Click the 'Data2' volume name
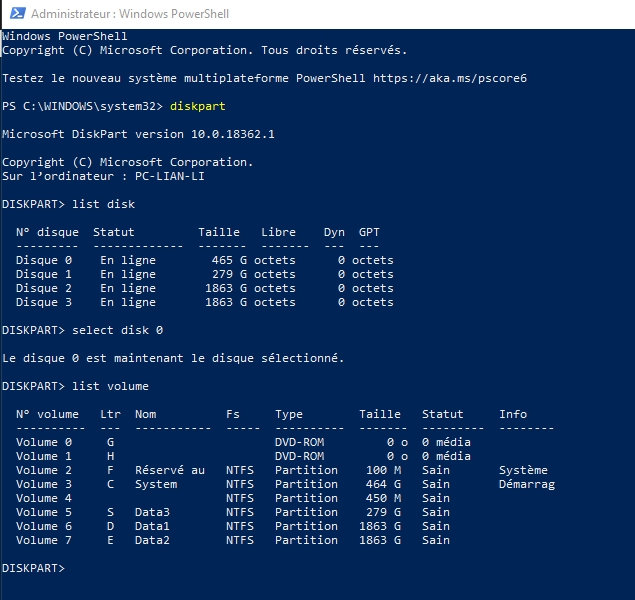 pyautogui.click(x=153, y=540)
